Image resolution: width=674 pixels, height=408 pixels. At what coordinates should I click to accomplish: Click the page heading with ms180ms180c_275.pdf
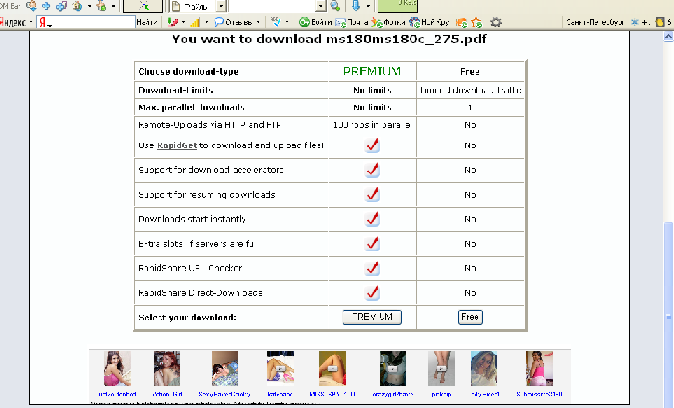click(329, 39)
